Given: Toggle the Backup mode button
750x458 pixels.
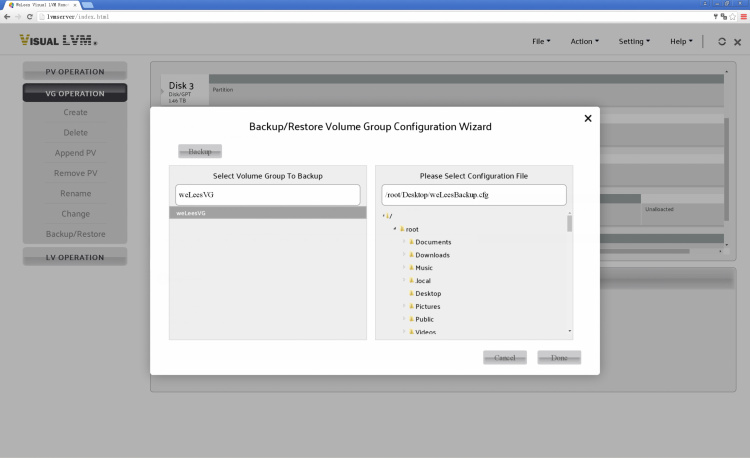Looking at the screenshot, I should 200,151.
